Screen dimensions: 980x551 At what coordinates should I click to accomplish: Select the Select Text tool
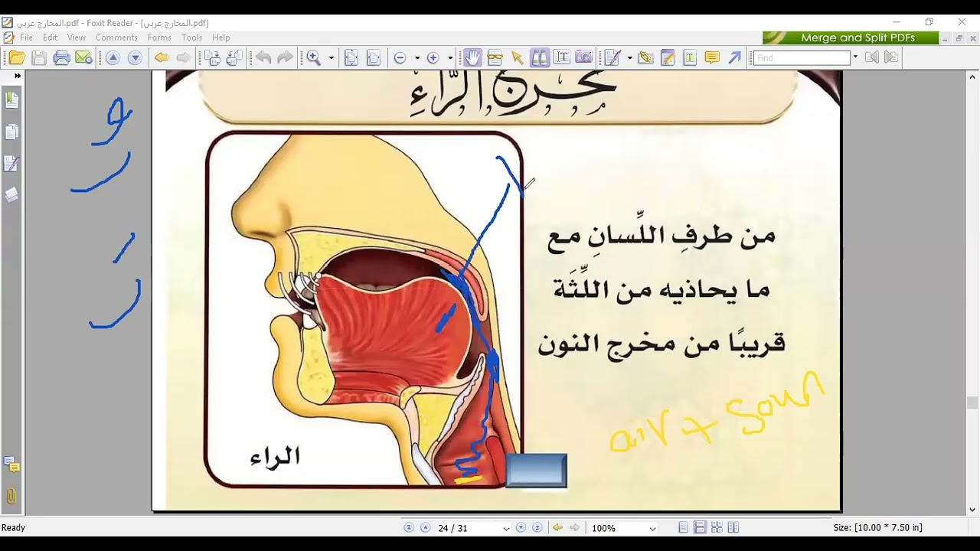pos(561,57)
